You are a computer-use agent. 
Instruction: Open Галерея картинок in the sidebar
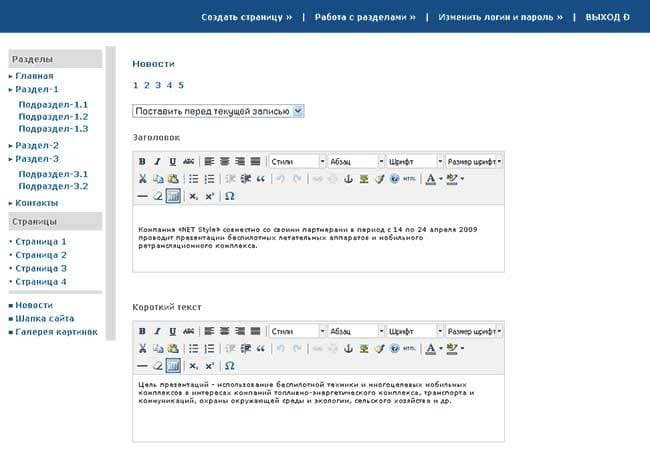tap(56, 332)
